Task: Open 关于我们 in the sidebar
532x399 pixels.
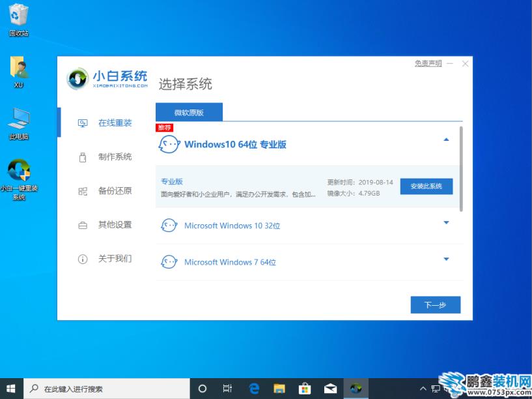Action: pyautogui.click(x=115, y=259)
